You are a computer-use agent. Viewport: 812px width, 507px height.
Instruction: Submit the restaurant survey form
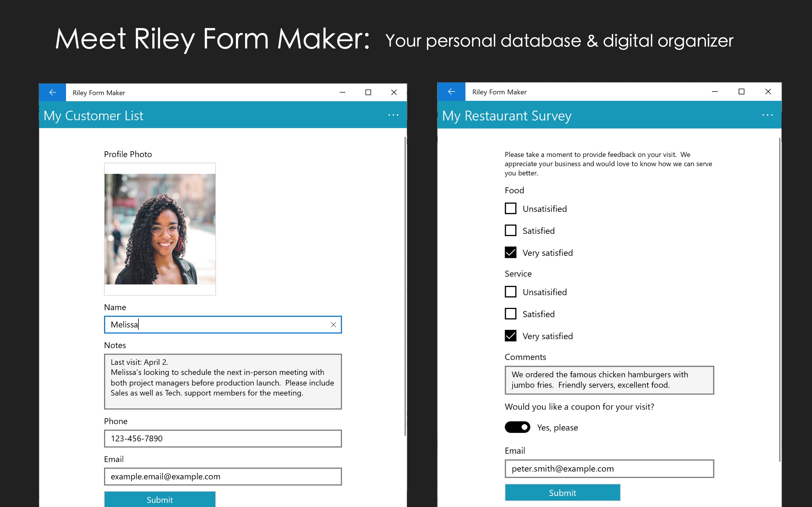pyautogui.click(x=562, y=493)
